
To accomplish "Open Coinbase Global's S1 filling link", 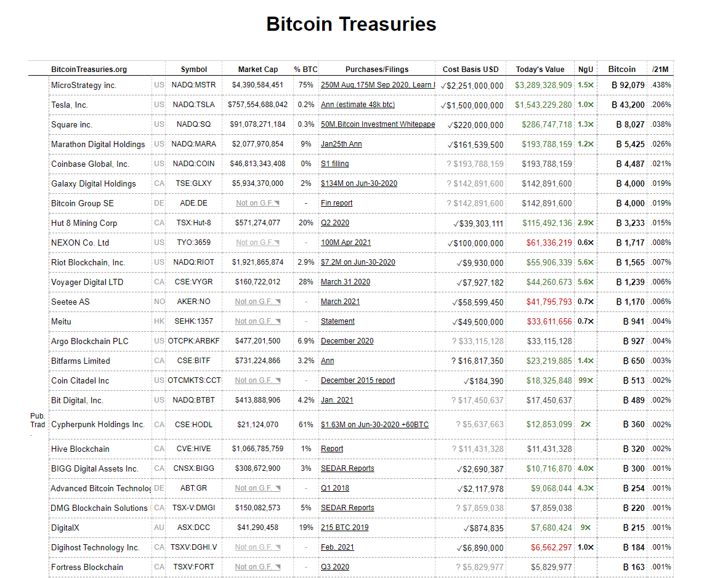I will (x=334, y=164).
